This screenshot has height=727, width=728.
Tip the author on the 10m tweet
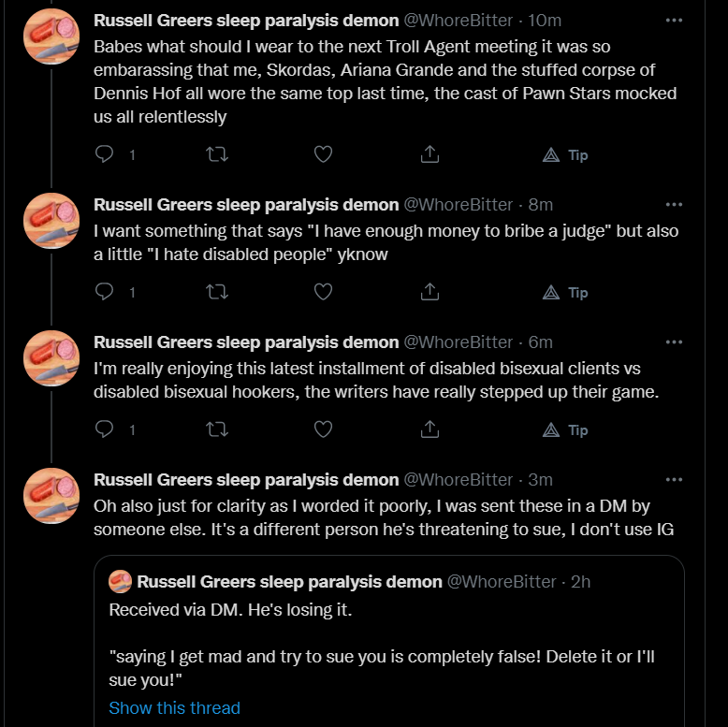[x=565, y=154]
